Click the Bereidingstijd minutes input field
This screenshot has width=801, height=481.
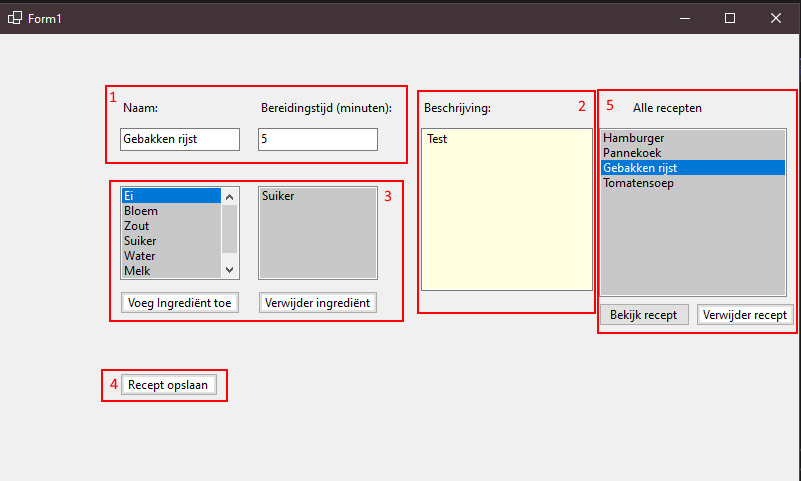[317, 139]
